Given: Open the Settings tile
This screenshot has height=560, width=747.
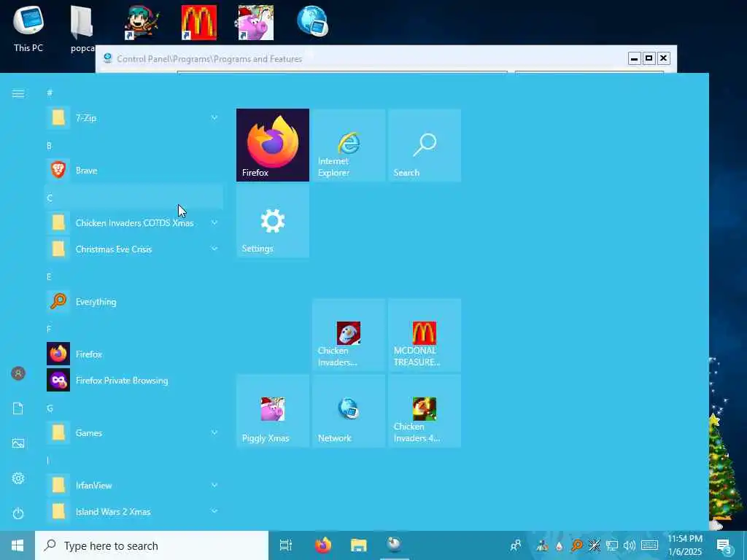Looking at the screenshot, I should pos(273,221).
